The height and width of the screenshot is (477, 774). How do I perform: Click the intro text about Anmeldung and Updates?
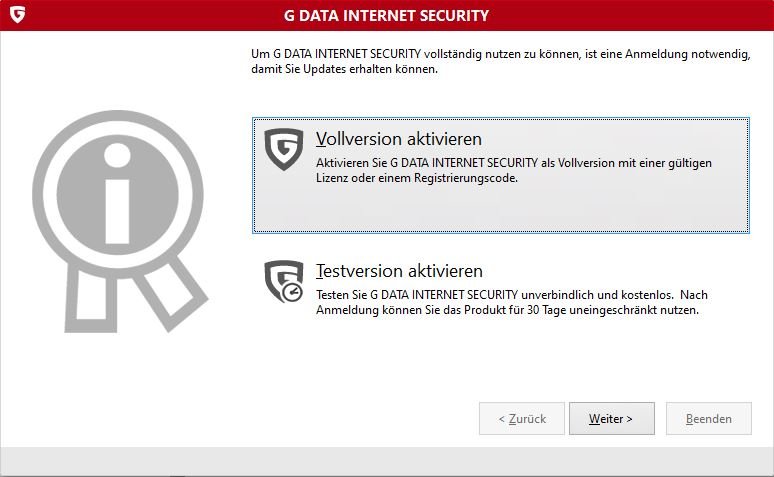[498, 60]
